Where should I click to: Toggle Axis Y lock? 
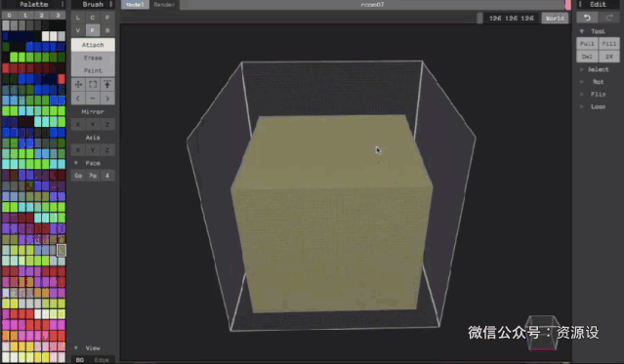coord(93,150)
